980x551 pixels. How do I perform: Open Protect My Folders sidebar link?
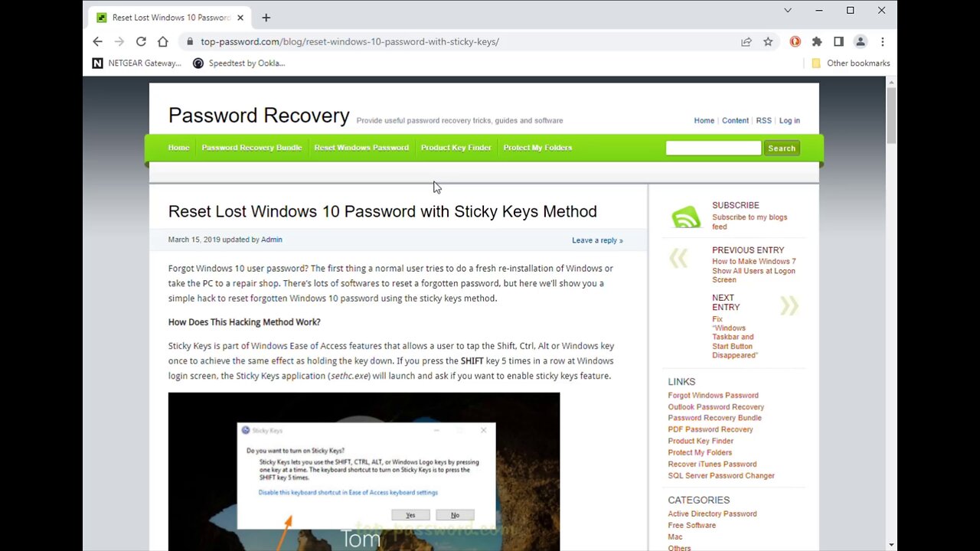(700, 452)
